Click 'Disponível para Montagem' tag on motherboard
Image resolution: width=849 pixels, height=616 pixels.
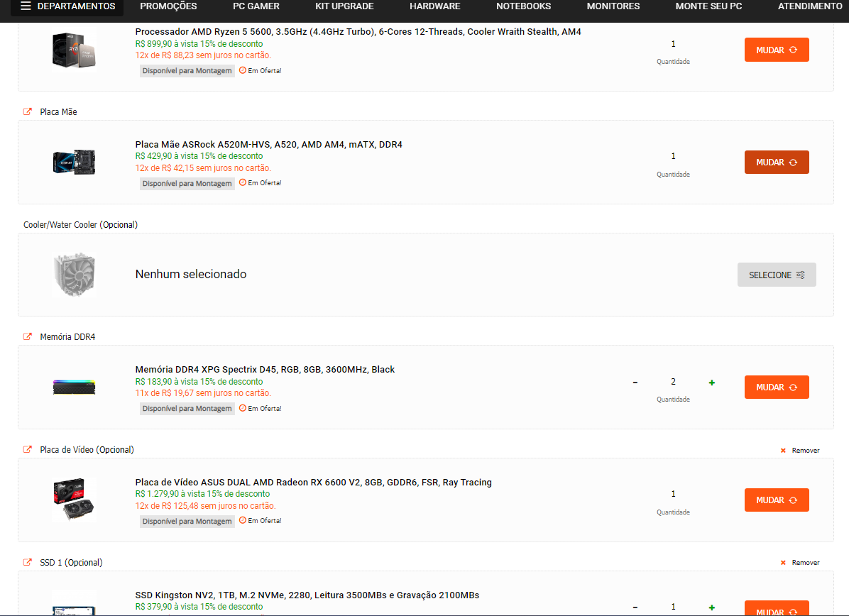tap(187, 184)
